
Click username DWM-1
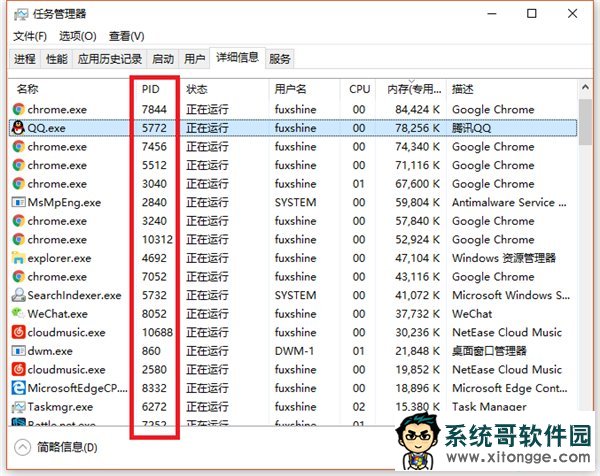tap(294, 351)
